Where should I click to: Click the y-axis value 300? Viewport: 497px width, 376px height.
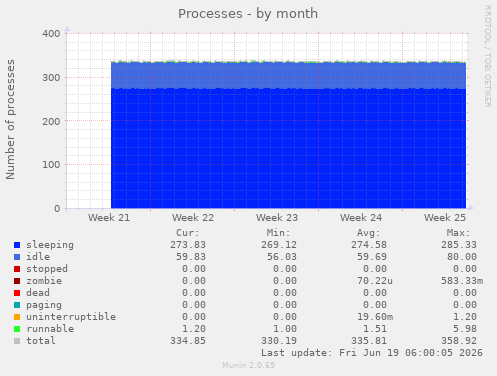click(x=51, y=78)
